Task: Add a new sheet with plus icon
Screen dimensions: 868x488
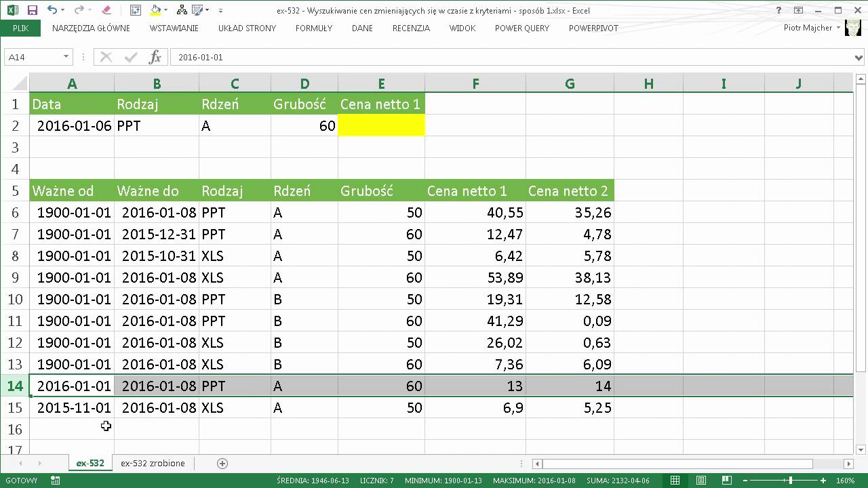Action: 222,464
